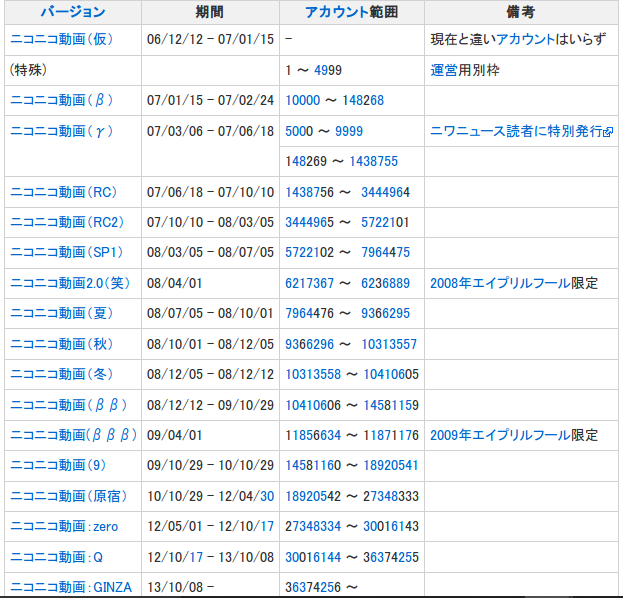Open account number 9366295 link
623x598 pixels.
pos(385,313)
